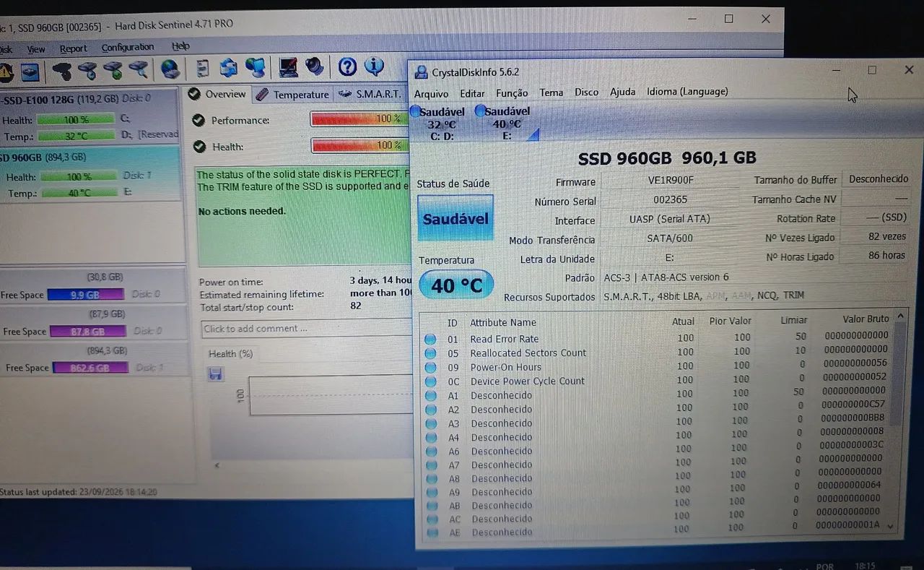The width and height of the screenshot is (924, 570).
Task: Click the 862.6 GB free space bar
Action: click(90, 368)
